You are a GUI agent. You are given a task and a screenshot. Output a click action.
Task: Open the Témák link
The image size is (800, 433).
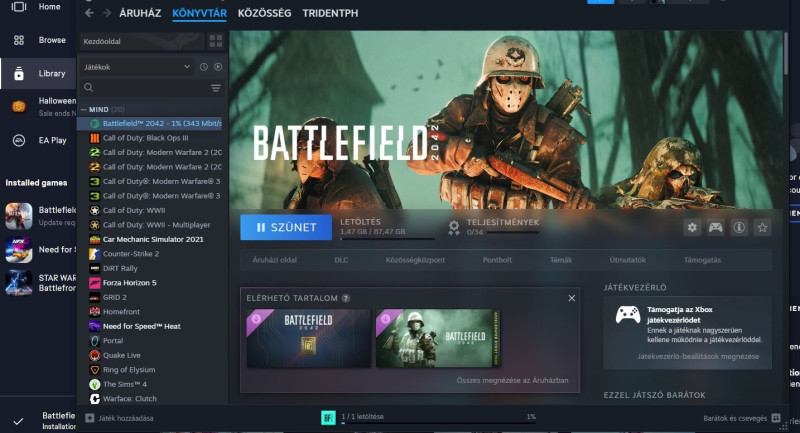[x=561, y=260]
